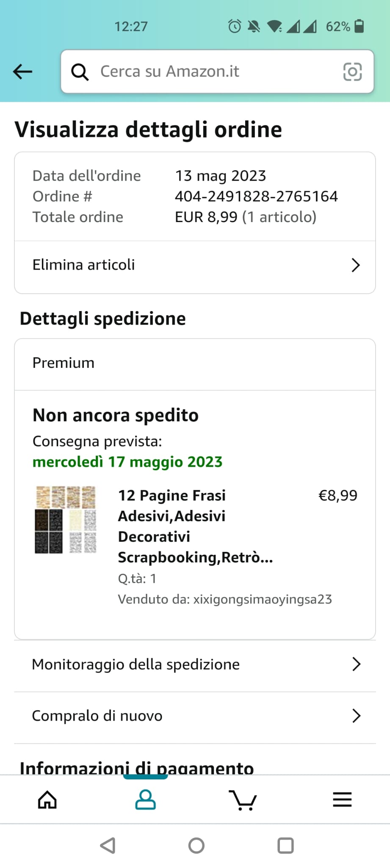Go to the Home tab icon
Image resolution: width=390 pixels, height=868 pixels.
[x=47, y=800]
